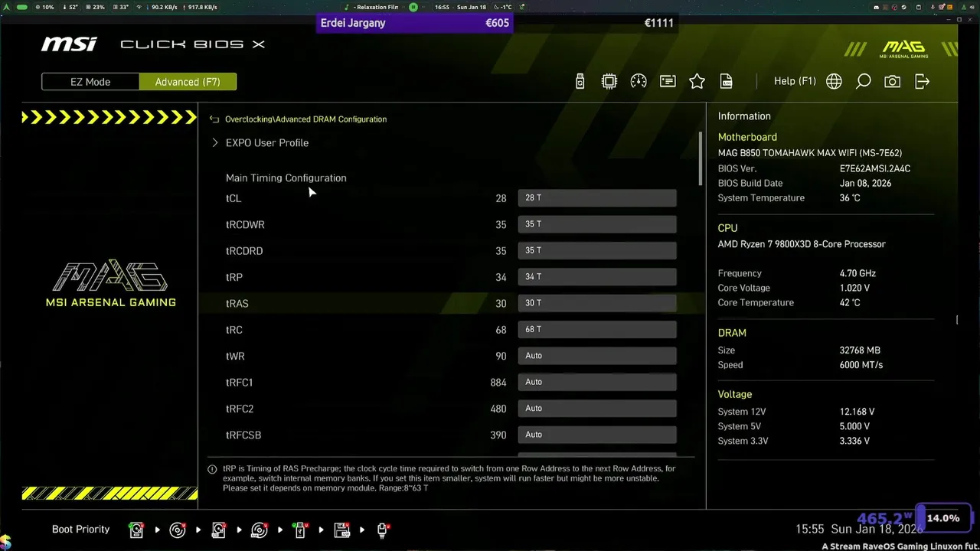Click the tCL 28 T field
This screenshot has height=551, width=980.
(597, 198)
